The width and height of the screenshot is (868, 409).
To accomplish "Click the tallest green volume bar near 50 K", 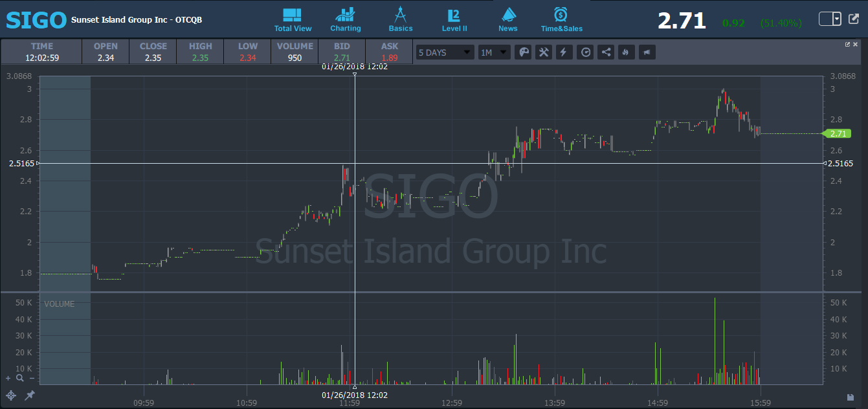I will pyautogui.click(x=715, y=341).
